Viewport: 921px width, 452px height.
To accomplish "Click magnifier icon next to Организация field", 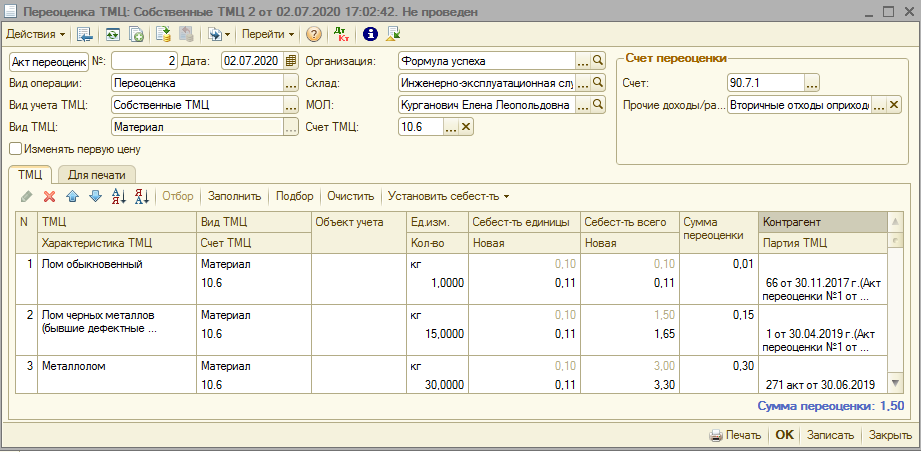I will (x=599, y=61).
